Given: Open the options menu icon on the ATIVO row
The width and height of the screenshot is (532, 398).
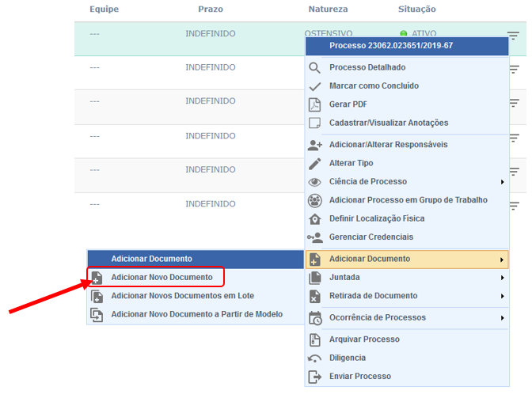Looking at the screenshot, I should click(513, 36).
